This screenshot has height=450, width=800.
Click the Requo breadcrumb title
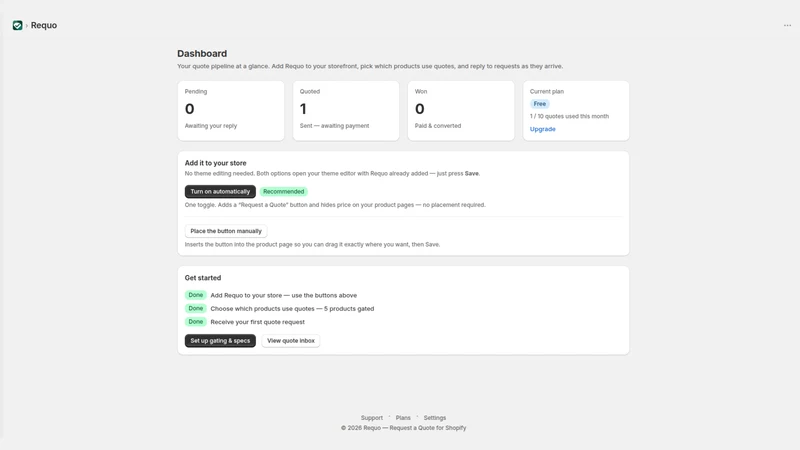[44, 26]
